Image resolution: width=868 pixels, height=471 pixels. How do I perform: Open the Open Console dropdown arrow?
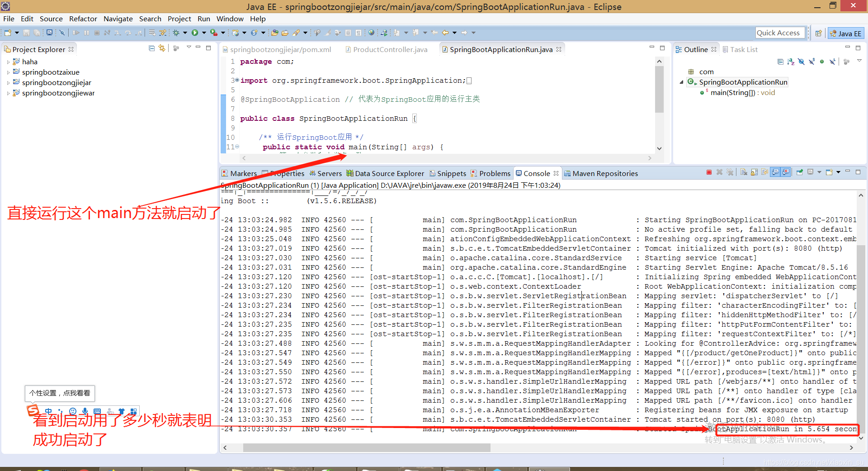pos(838,172)
